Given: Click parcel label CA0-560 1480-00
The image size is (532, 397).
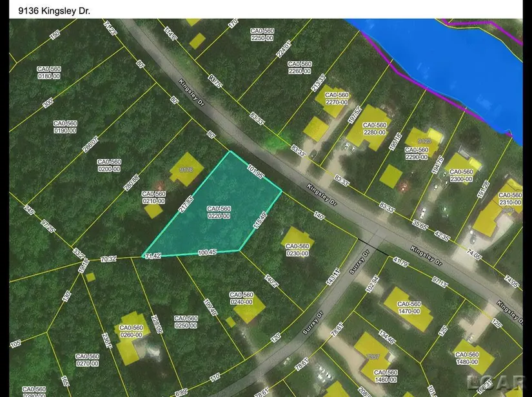Looking at the screenshot, I should (x=464, y=358).
